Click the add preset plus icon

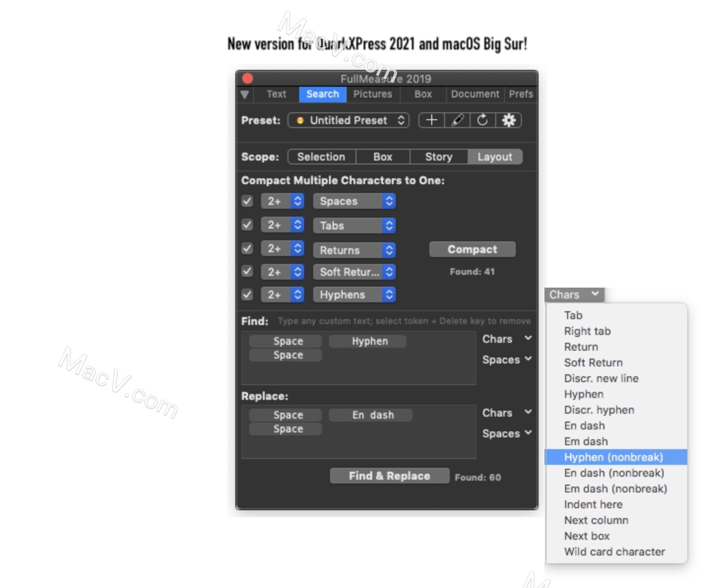[431, 120]
